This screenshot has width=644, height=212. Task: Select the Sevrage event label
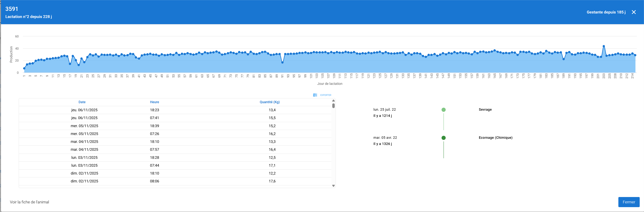(x=485, y=110)
